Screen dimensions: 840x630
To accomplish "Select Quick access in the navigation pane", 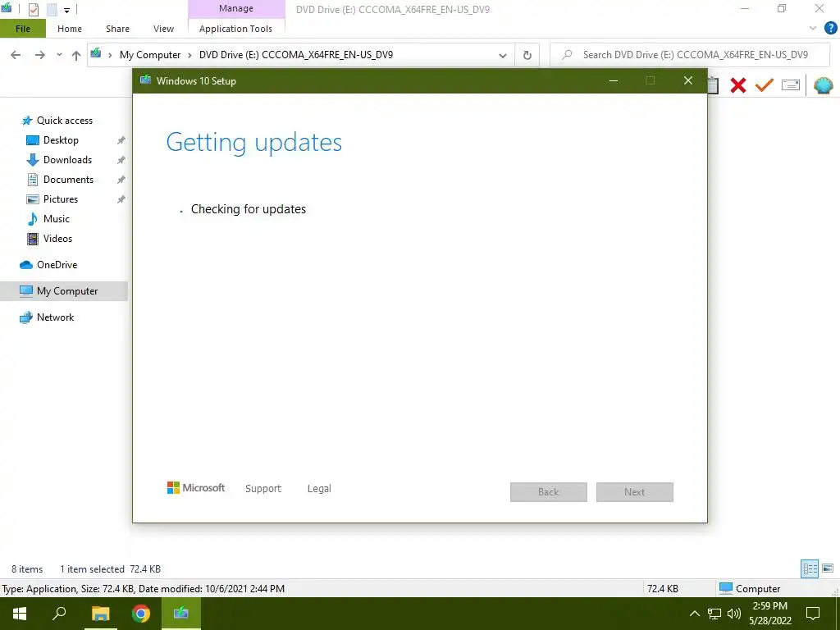I will (x=64, y=121).
